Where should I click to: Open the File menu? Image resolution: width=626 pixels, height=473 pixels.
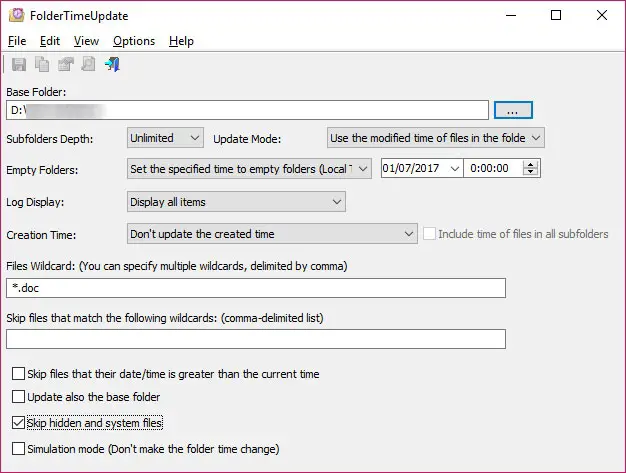(17, 41)
